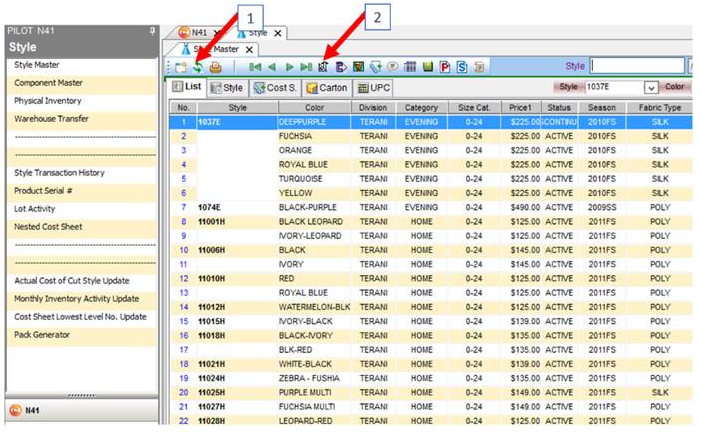Sort by the Season column header
The height and width of the screenshot is (433, 701).
[x=602, y=108]
